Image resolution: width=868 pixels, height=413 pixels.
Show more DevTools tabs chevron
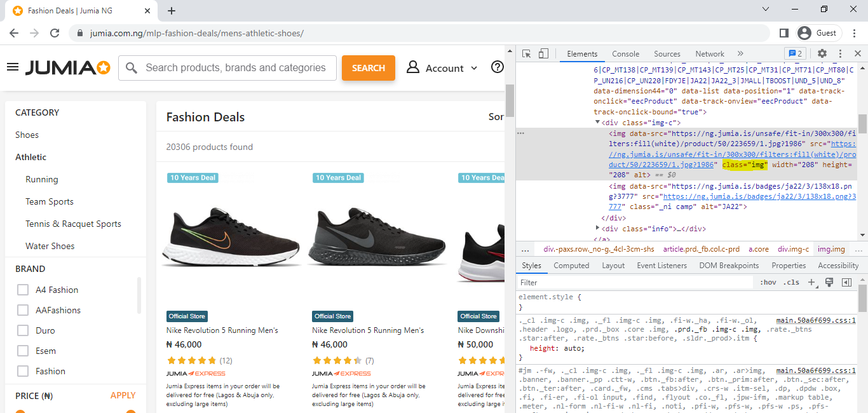coord(740,54)
